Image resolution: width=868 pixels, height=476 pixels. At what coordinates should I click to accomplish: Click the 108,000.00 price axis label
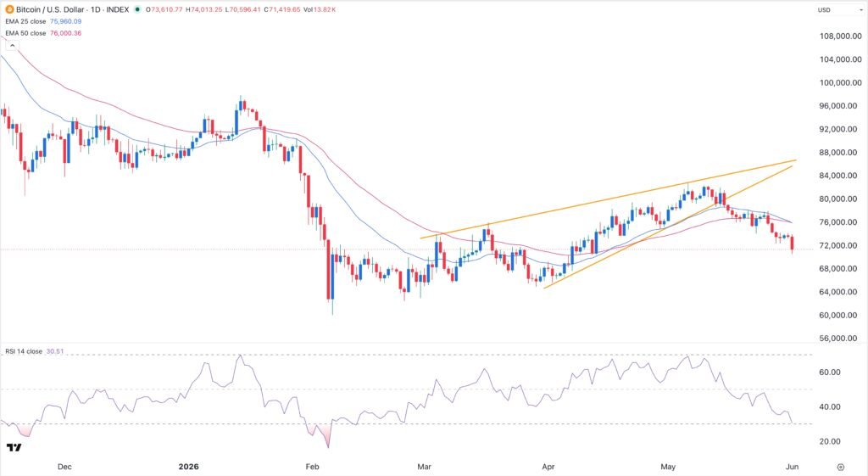tap(840, 36)
